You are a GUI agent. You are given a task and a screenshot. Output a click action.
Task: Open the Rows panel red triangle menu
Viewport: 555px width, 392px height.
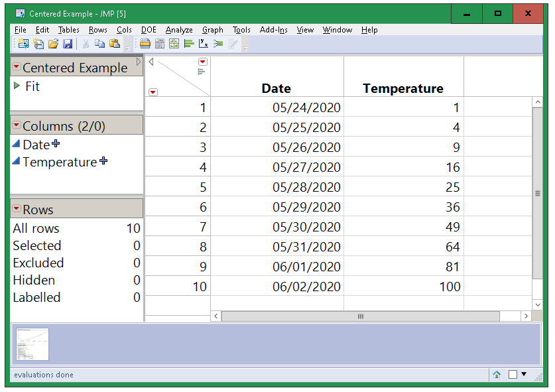tap(17, 208)
